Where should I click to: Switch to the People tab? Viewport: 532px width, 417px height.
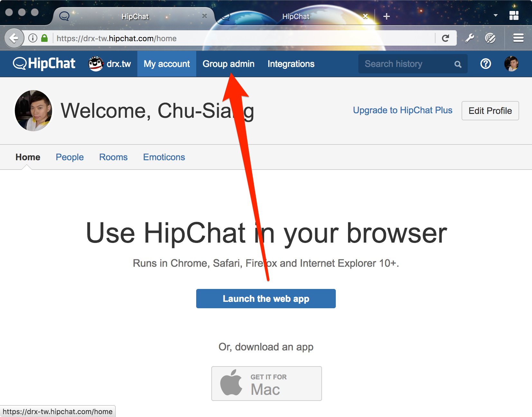[x=70, y=157]
